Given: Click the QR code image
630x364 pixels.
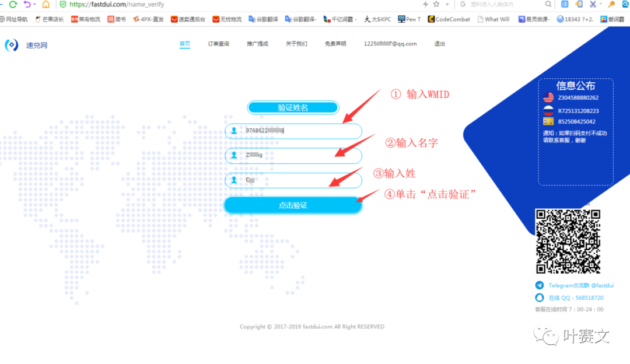Looking at the screenshot, I should pos(568,241).
